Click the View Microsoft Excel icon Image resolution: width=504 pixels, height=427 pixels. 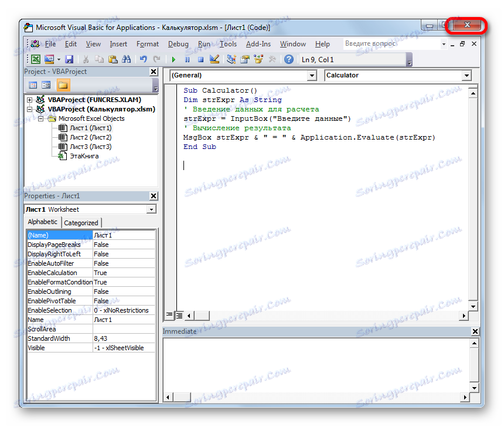pos(36,59)
